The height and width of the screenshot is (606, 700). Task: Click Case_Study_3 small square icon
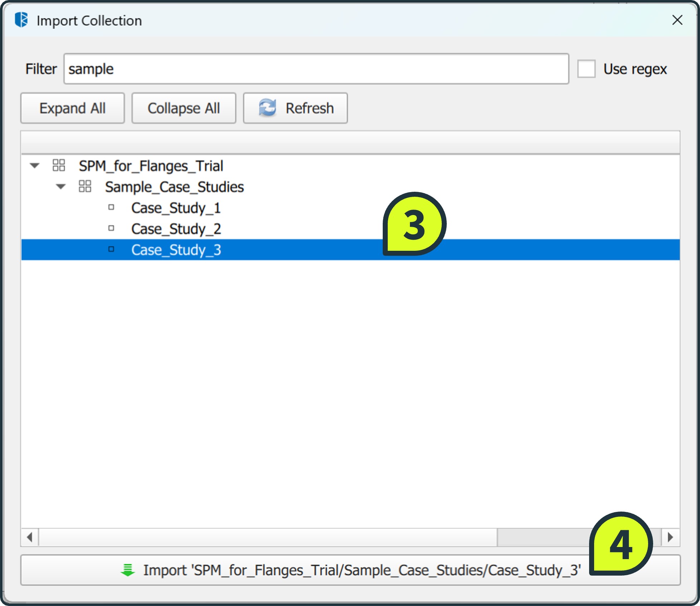(111, 249)
